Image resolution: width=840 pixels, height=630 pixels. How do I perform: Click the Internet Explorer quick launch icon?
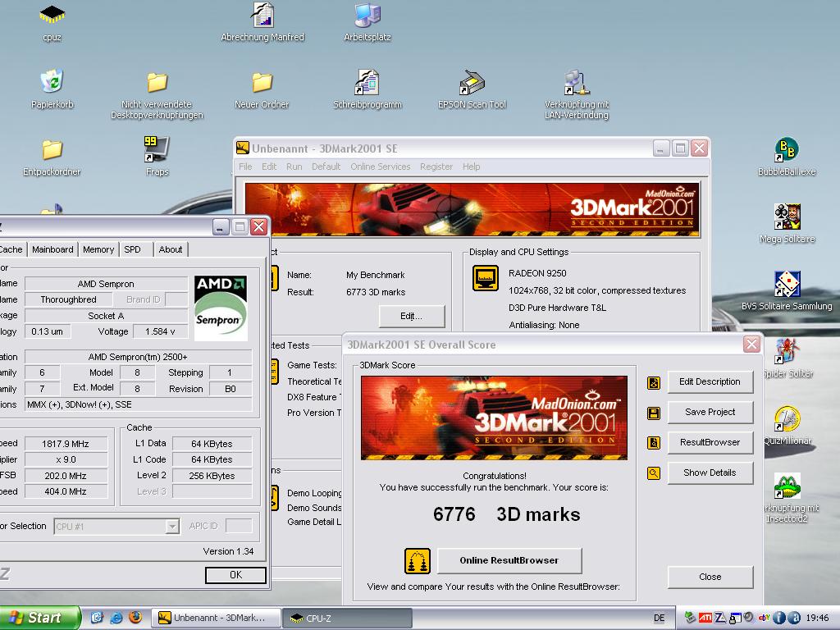tap(116, 618)
